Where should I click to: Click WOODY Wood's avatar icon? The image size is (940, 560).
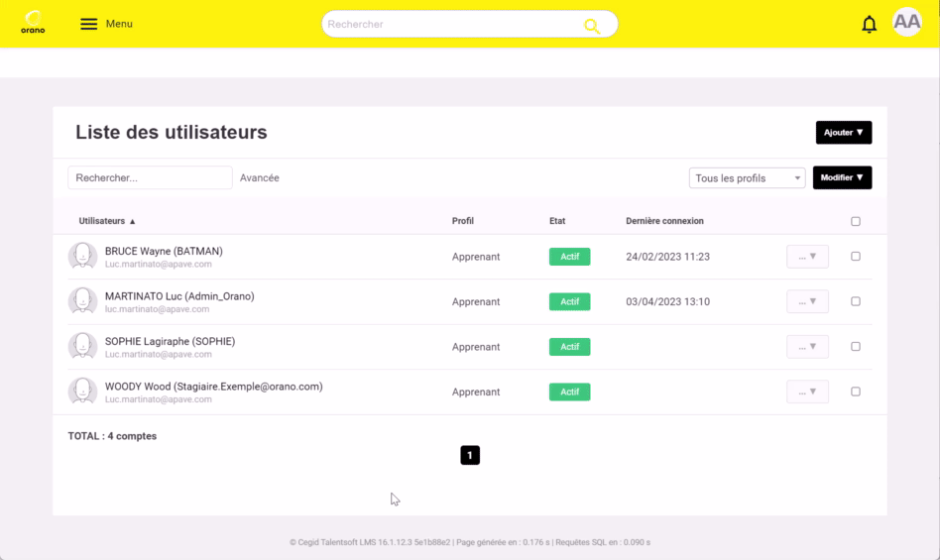click(x=82, y=392)
